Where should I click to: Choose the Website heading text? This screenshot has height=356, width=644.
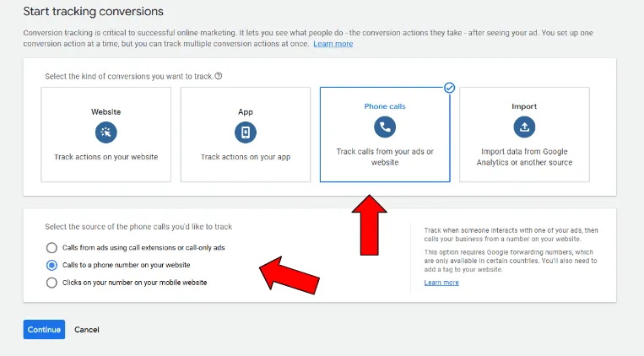click(106, 111)
